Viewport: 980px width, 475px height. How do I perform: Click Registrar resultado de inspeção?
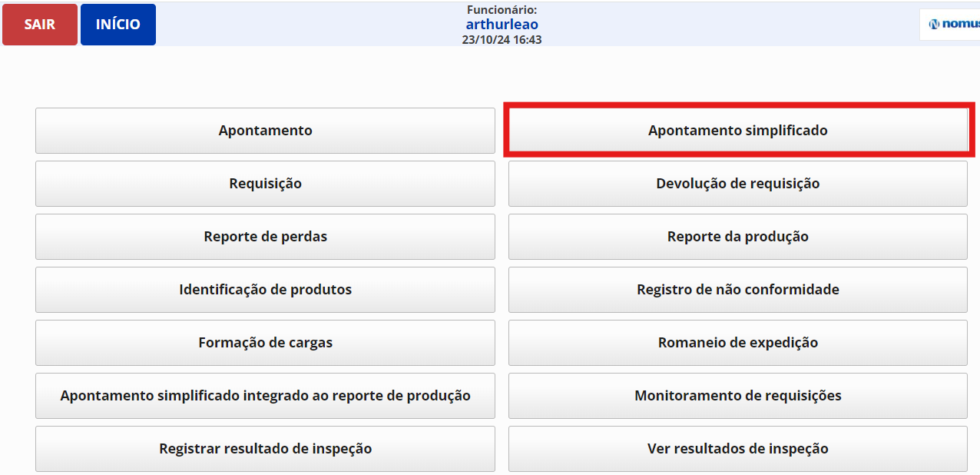pos(265,449)
